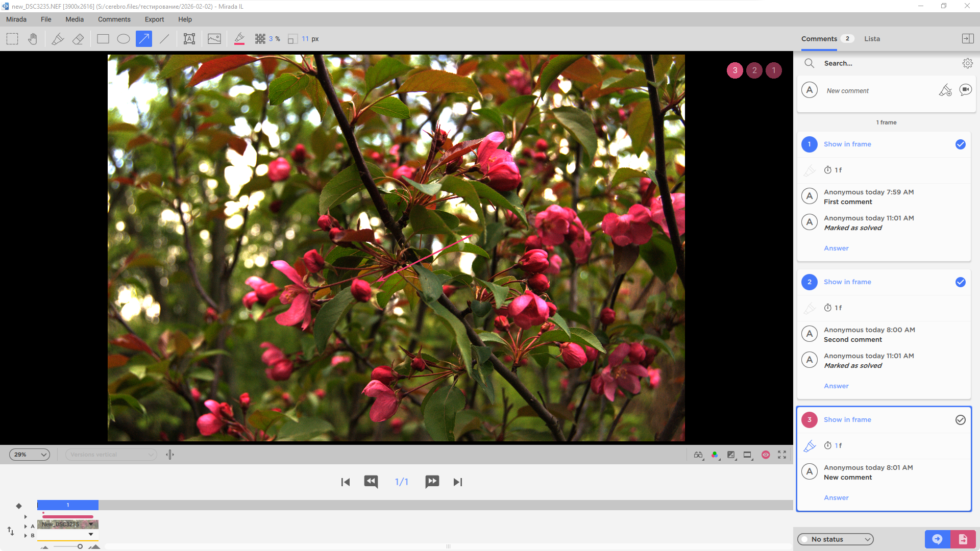Expand track A in timeline
980x551 pixels.
26,526
